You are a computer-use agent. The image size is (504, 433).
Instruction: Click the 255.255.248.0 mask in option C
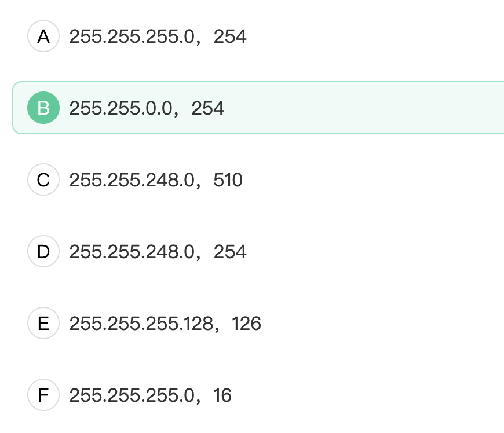(132, 180)
